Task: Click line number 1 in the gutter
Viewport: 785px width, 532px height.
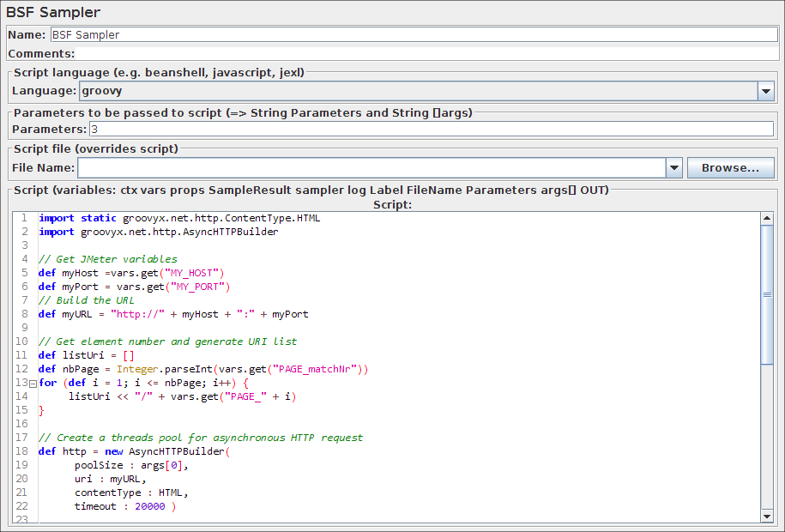Action: coord(24,218)
